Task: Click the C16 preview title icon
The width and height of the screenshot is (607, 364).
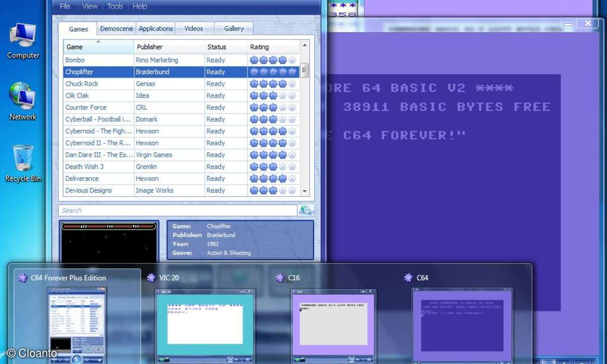Action: [280, 278]
